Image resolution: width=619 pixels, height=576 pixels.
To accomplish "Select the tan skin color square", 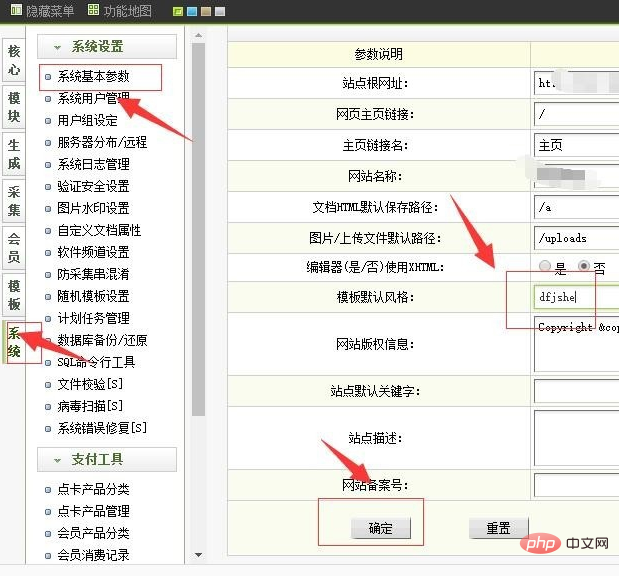I will coord(206,11).
